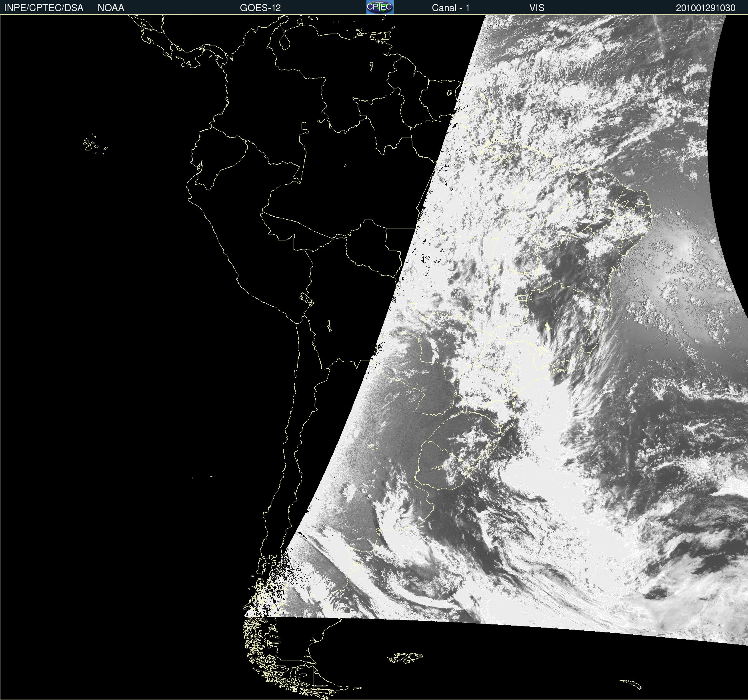Click the NOAA label in header
The image size is (748, 700).
(x=111, y=8)
